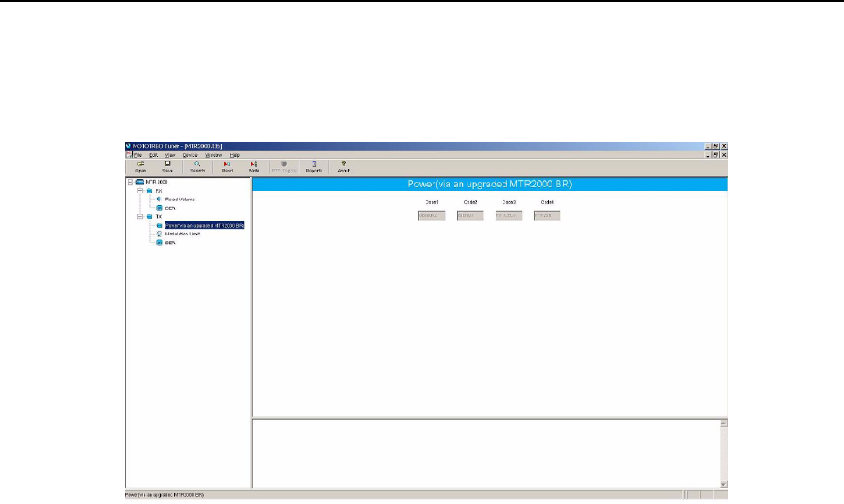The image size is (844, 504).
Task: Close the MOTOTRBO Tuner window
Action: [724, 146]
